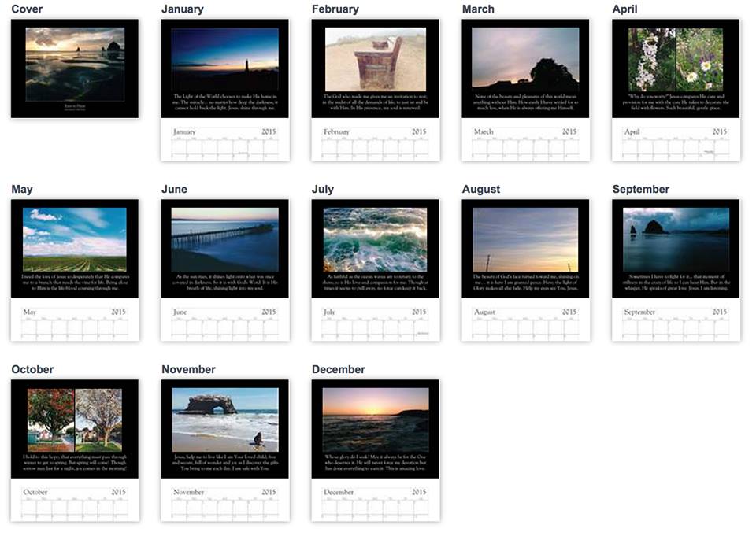
Task: Open the Cover page thumbnail
Action: pyautogui.click(x=75, y=68)
